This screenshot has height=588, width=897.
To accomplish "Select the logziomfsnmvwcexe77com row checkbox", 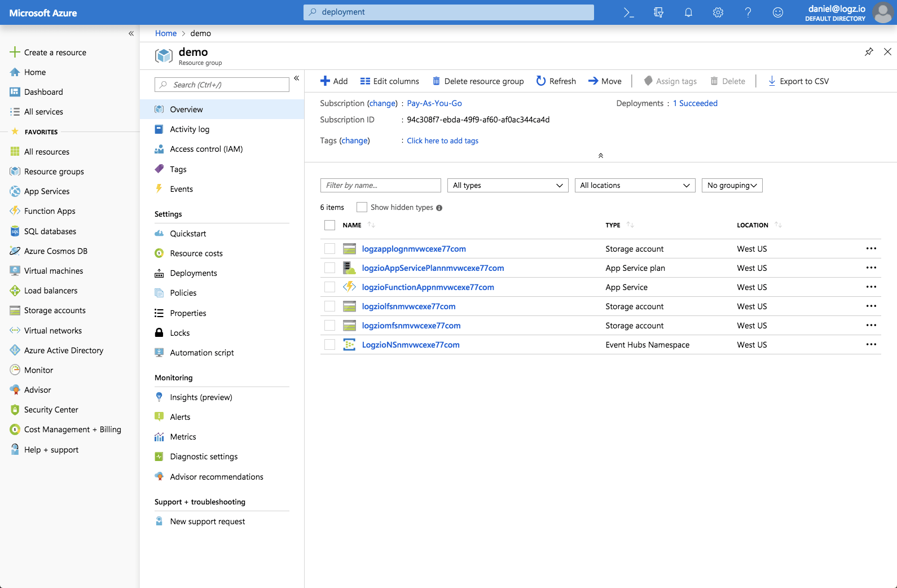I will click(x=329, y=326).
